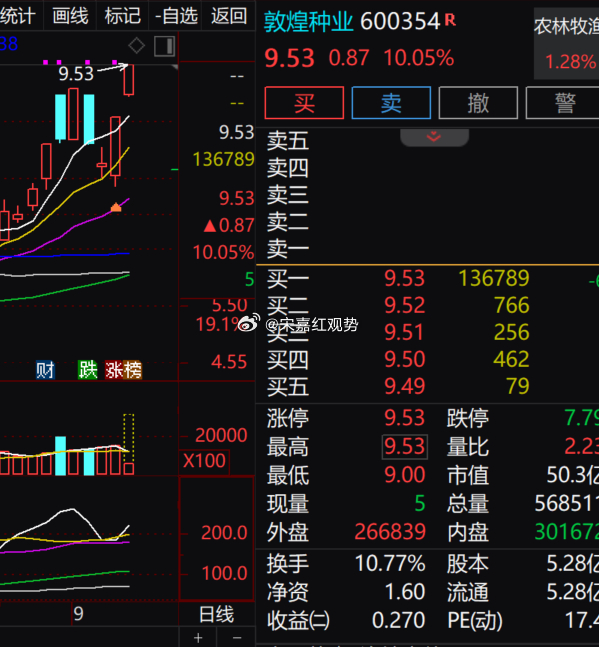Screen dimensions: 599x647
Task: Click stock code 600354
Action: tap(400, 22)
